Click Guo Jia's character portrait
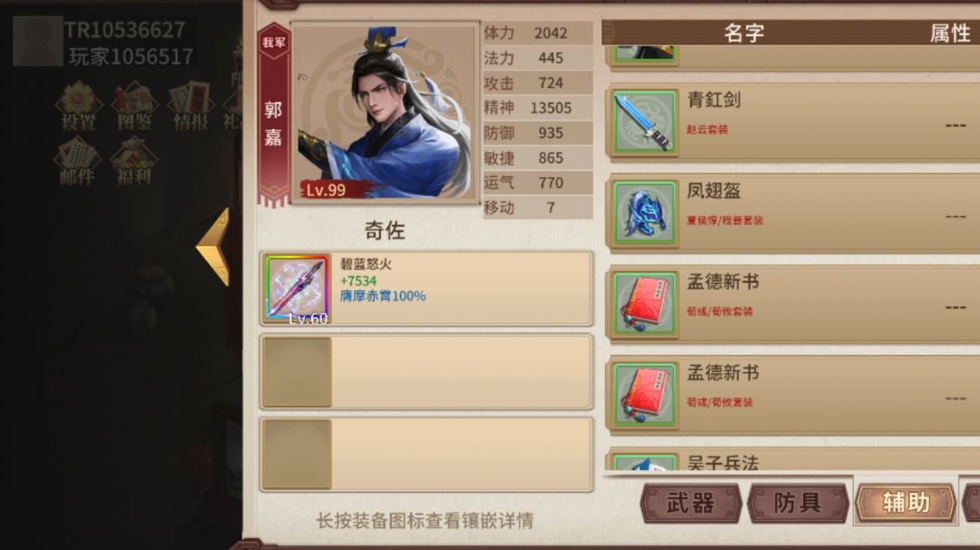Image resolution: width=980 pixels, height=550 pixels. [385, 112]
